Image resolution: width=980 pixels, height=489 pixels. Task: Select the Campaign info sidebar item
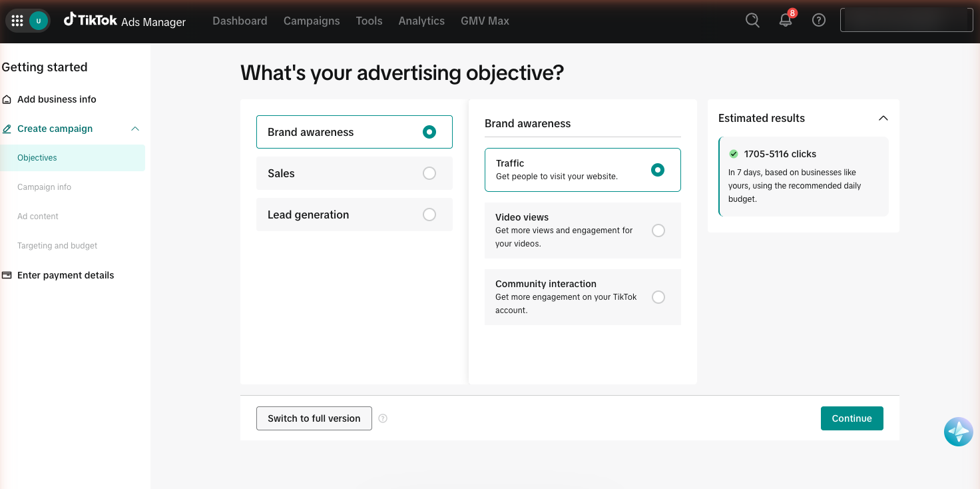(x=44, y=187)
